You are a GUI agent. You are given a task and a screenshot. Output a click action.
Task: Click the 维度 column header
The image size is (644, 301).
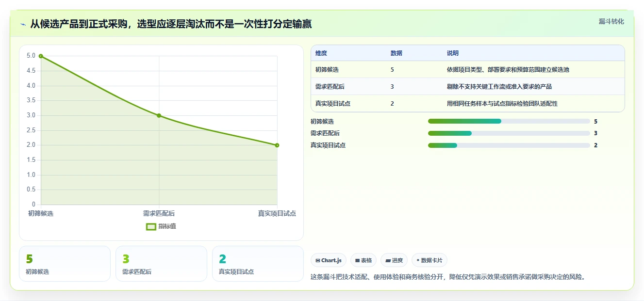click(x=321, y=53)
